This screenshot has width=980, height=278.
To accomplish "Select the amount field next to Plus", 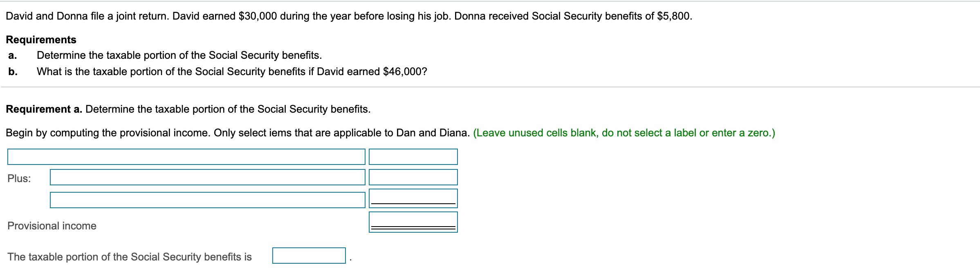I will point(413,178).
